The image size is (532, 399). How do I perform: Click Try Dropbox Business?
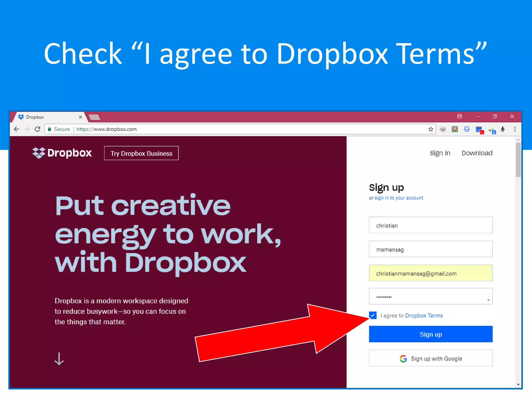point(141,153)
